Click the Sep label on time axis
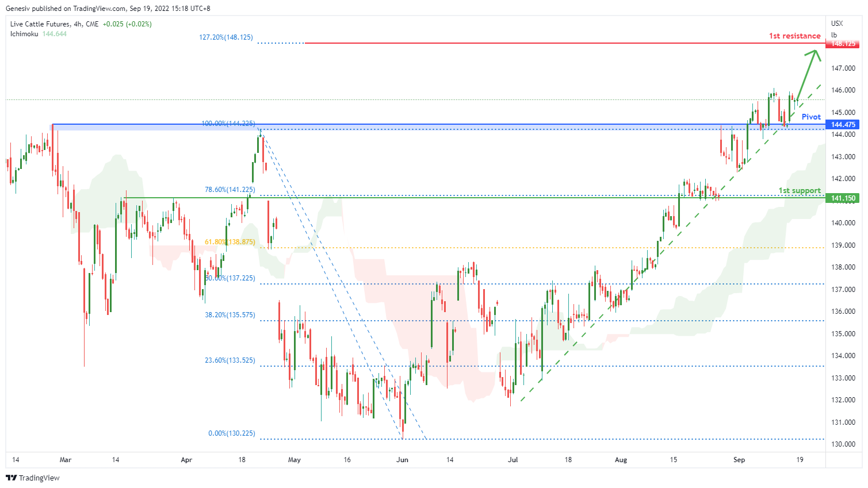The image size is (868, 488). click(x=739, y=460)
